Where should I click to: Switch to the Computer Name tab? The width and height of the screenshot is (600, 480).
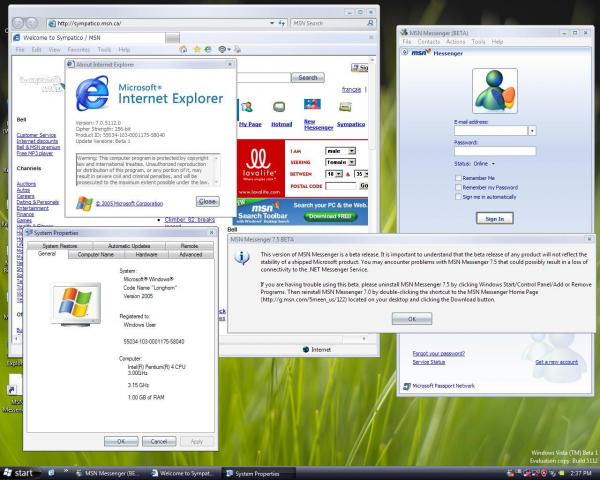pyautogui.click(x=96, y=255)
